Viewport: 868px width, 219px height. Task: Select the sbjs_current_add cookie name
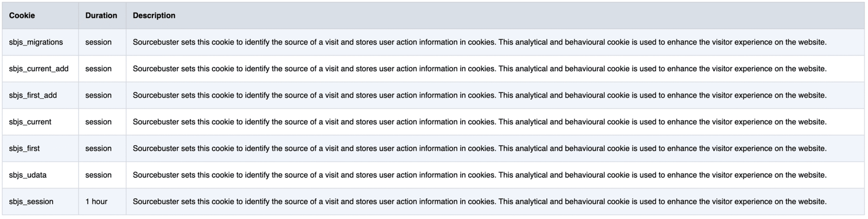(x=39, y=68)
